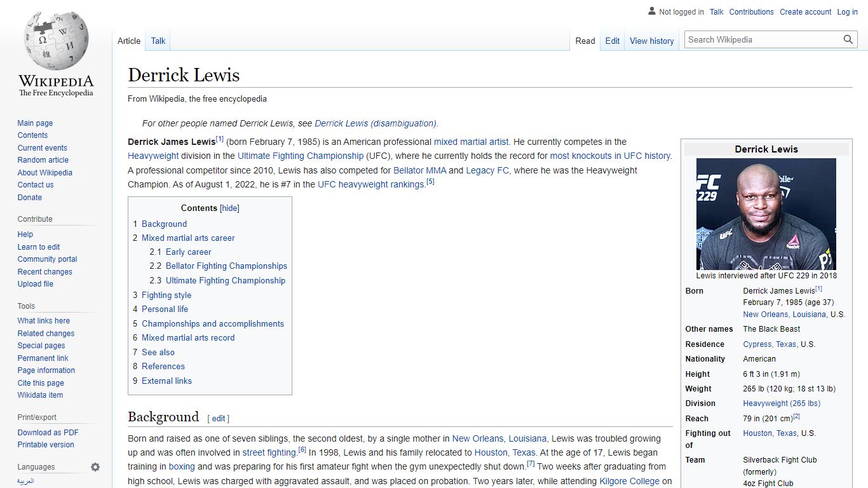Switch to the Talk tab

(158, 41)
